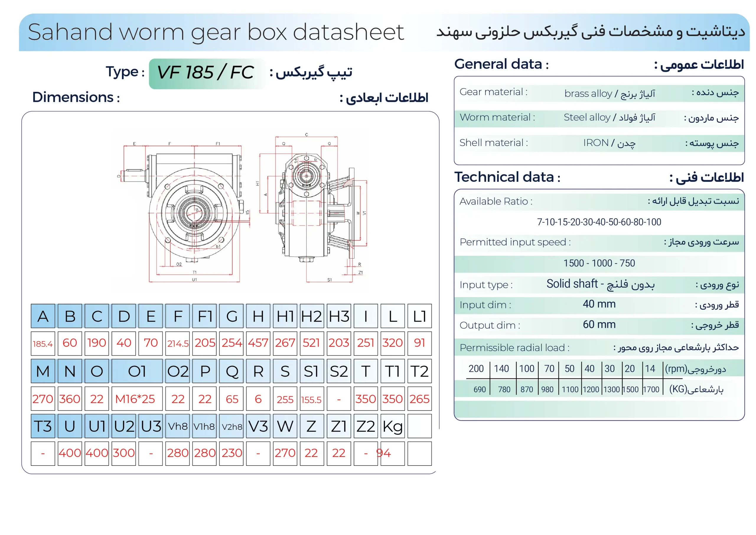
Task: Click the 'Input type :' label
Action: click(486, 285)
